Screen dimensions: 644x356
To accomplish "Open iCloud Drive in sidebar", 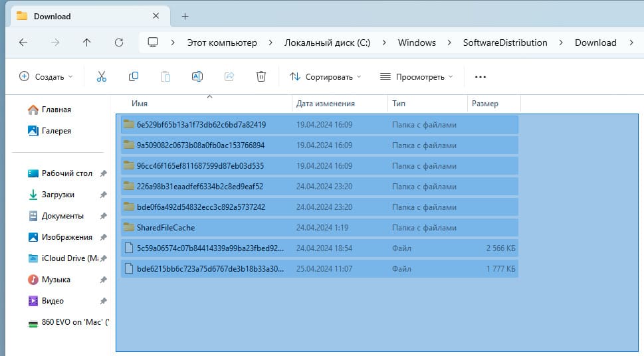I will [63, 258].
